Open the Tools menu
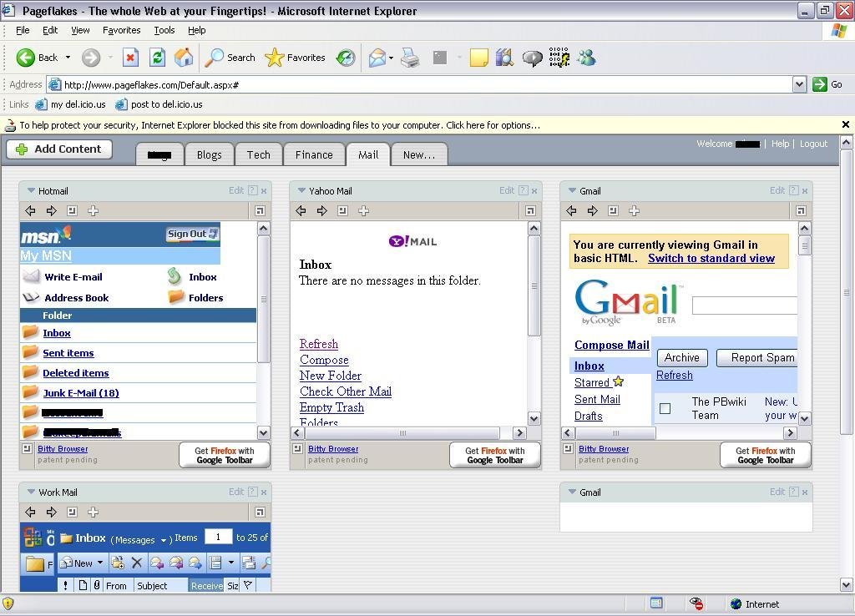Image resolution: width=855 pixels, height=616 pixels. [x=164, y=30]
